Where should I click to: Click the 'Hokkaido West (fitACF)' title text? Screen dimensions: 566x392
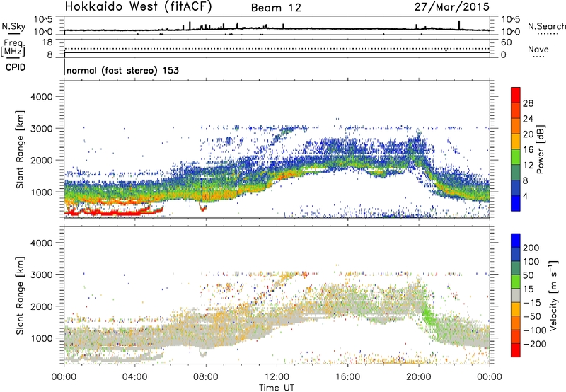pyautogui.click(x=138, y=7)
